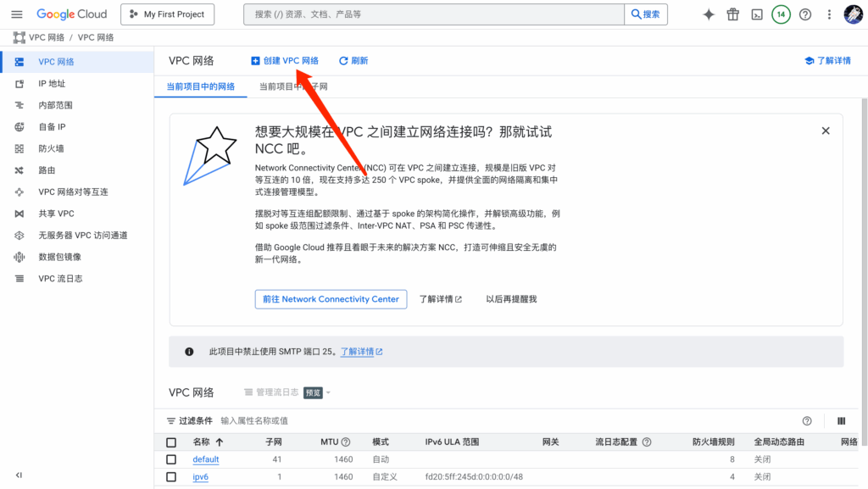This screenshot has width=868, height=489.
Task: Open 管理流日志 dropdown
Action: 287,392
